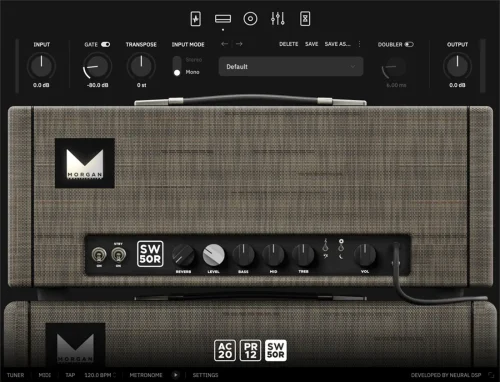Select Mono input mode
500x382 pixels.
point(192,72)
